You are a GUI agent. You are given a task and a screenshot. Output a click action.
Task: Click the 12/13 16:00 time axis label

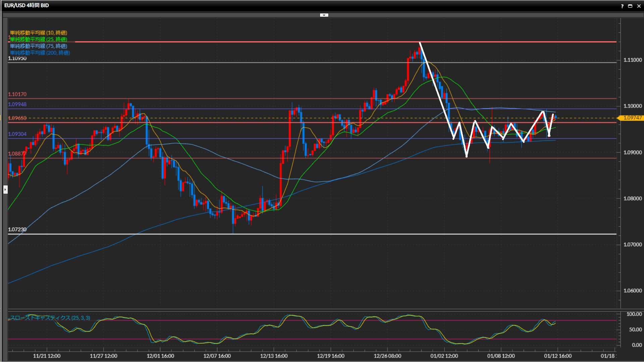tap(274, 356)
